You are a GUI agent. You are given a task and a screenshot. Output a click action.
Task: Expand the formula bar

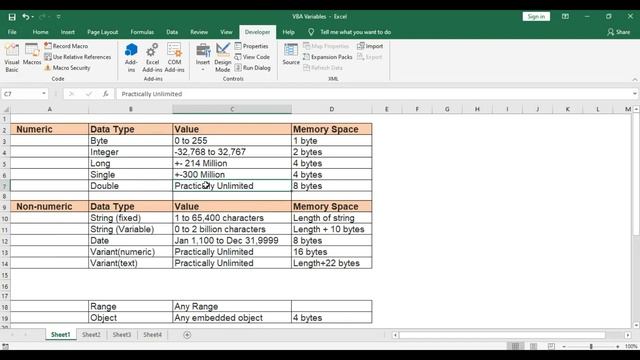click(x=635, y=94)
